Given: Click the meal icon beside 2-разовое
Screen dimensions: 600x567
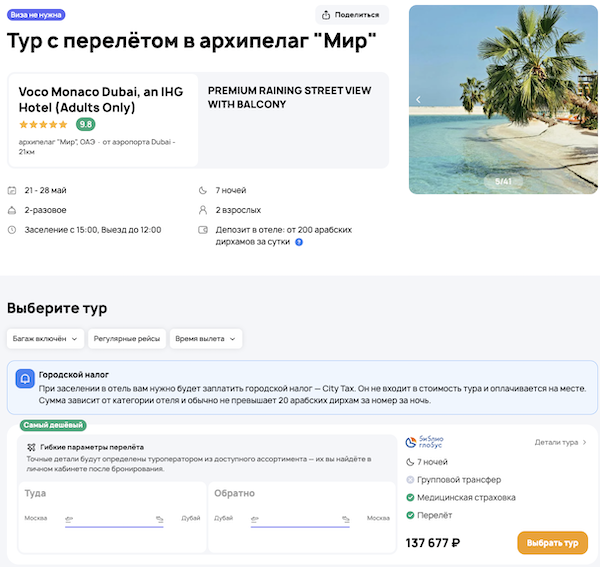Looking at the screenshot, I should (x=12, y=210).
